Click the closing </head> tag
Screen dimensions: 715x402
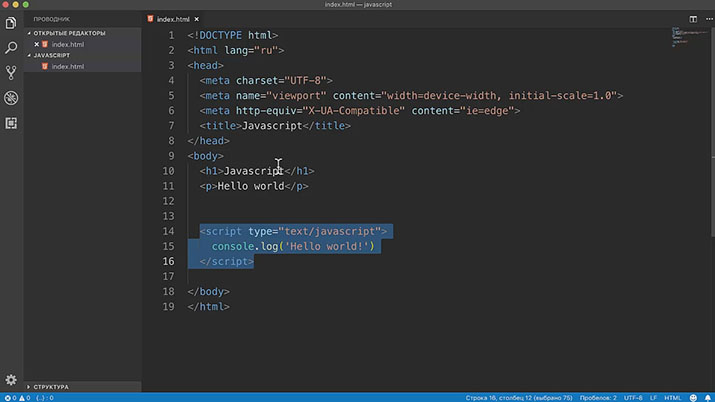click(208, 141)
